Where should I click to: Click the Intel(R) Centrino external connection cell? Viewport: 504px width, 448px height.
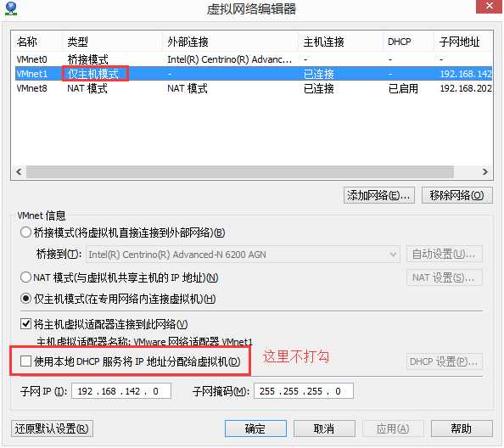tap(229, 59)
